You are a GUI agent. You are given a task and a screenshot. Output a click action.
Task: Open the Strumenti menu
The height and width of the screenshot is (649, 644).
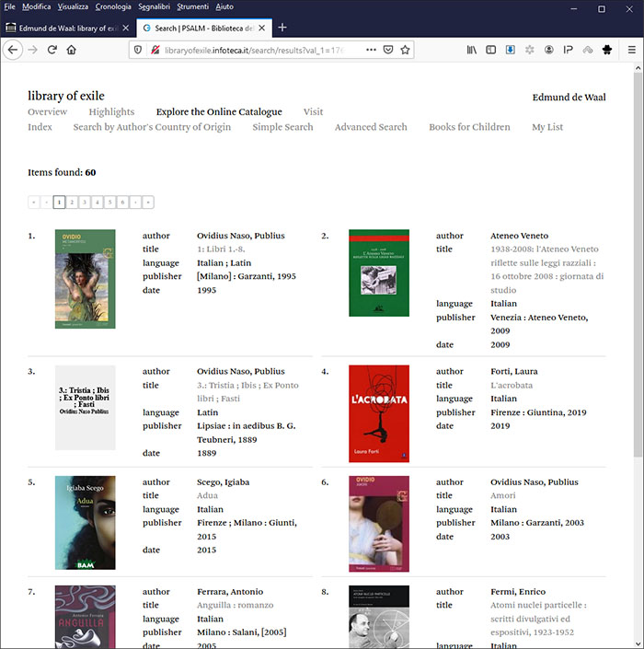(x=193, y=6)
